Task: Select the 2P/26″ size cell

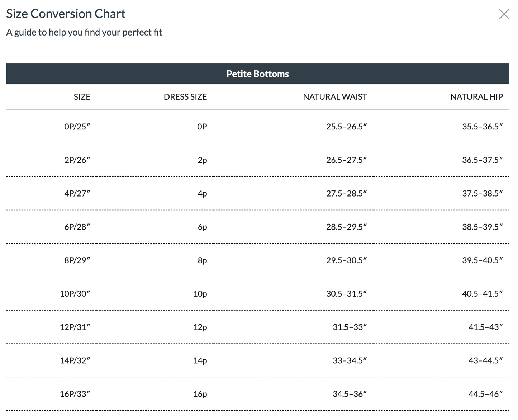Action: click(x=77, y=160)
